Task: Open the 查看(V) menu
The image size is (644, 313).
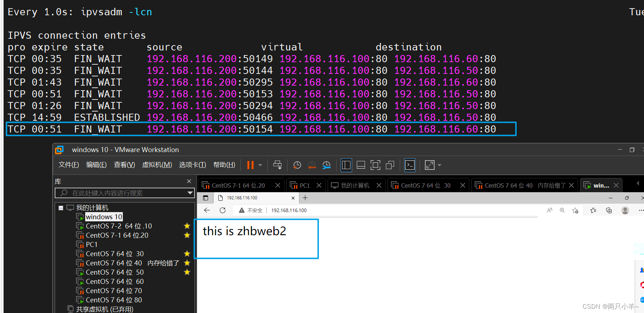Action: pos(124,165)
